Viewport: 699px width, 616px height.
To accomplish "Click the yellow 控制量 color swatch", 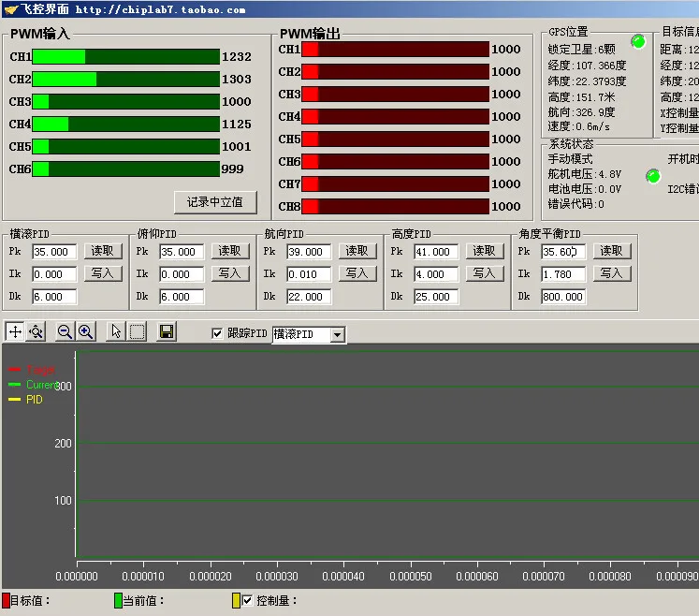I will click(236, 600).
